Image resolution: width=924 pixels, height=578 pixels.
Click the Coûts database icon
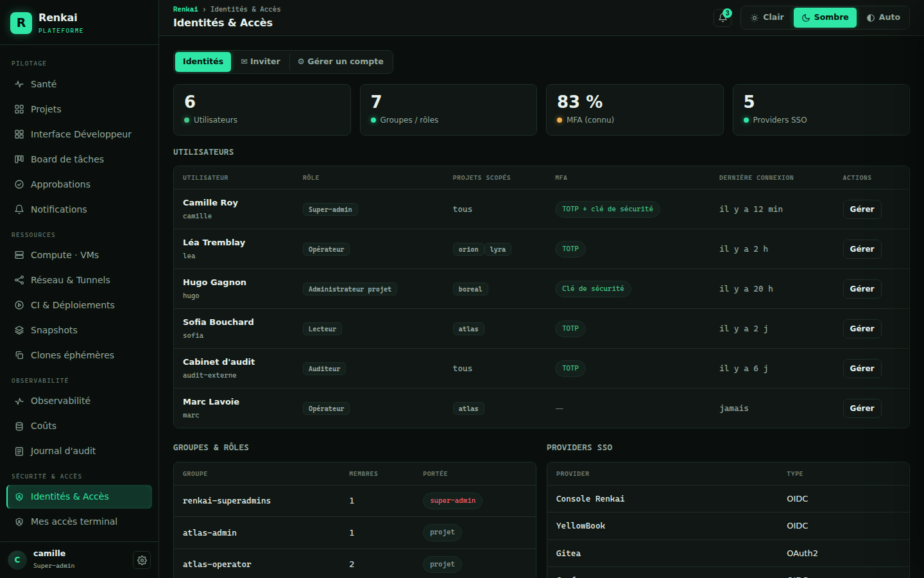pos(19,426)
